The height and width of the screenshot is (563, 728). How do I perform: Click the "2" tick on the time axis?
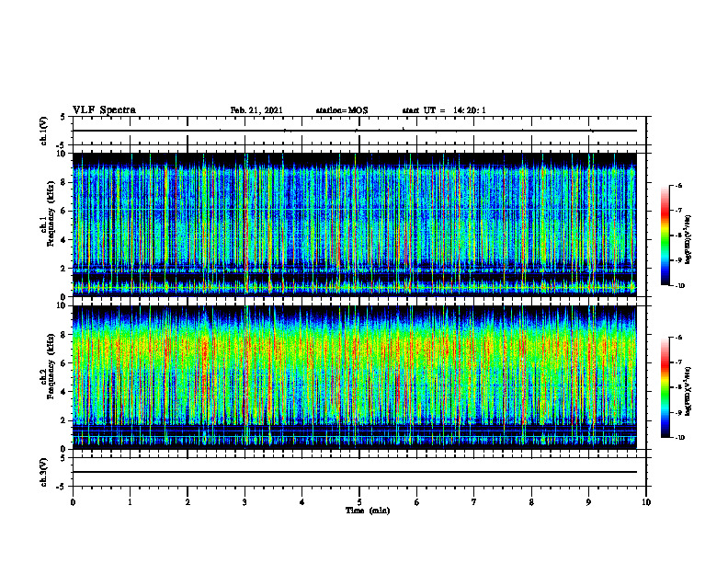point(188,502)
